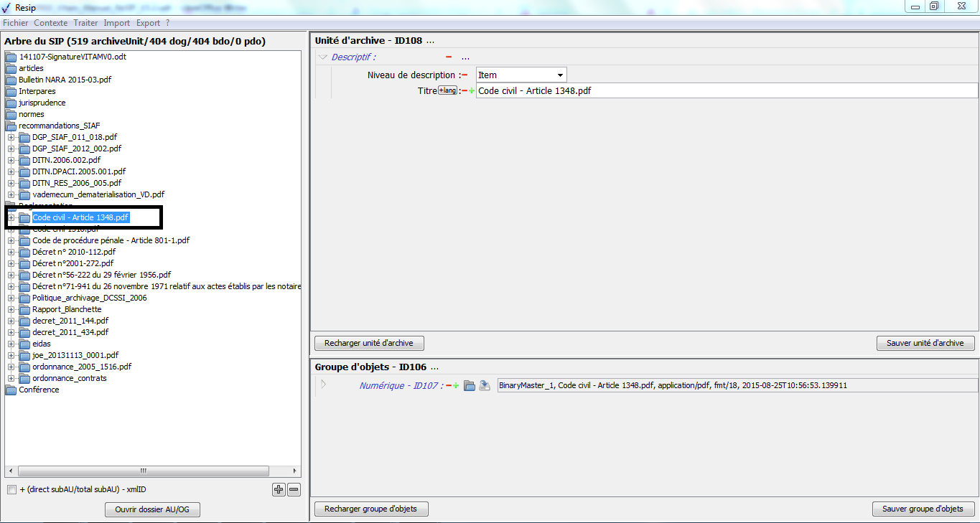Click the +lang button next to Titre
980x523 pixels.
[447, 90]
